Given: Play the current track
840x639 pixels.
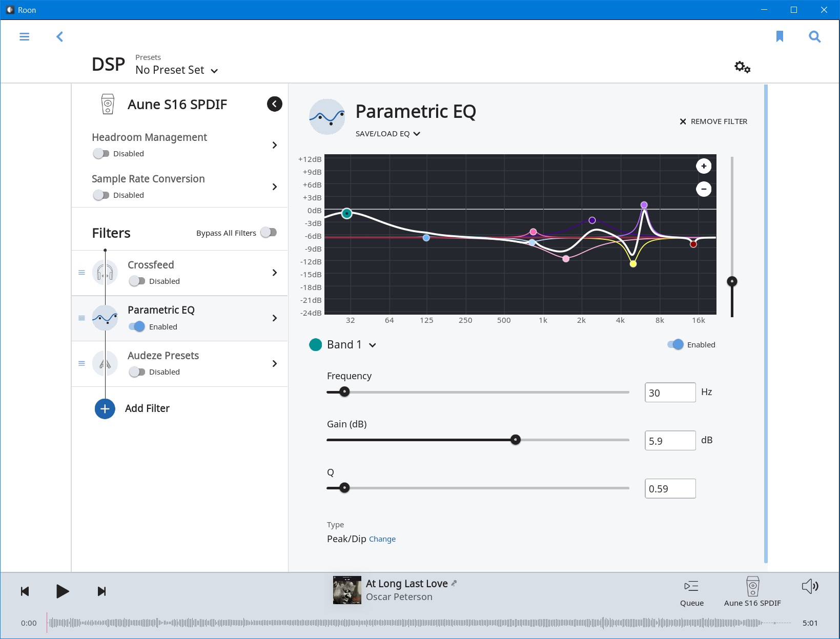Looking at the screenshot, I should coord(62,591).
